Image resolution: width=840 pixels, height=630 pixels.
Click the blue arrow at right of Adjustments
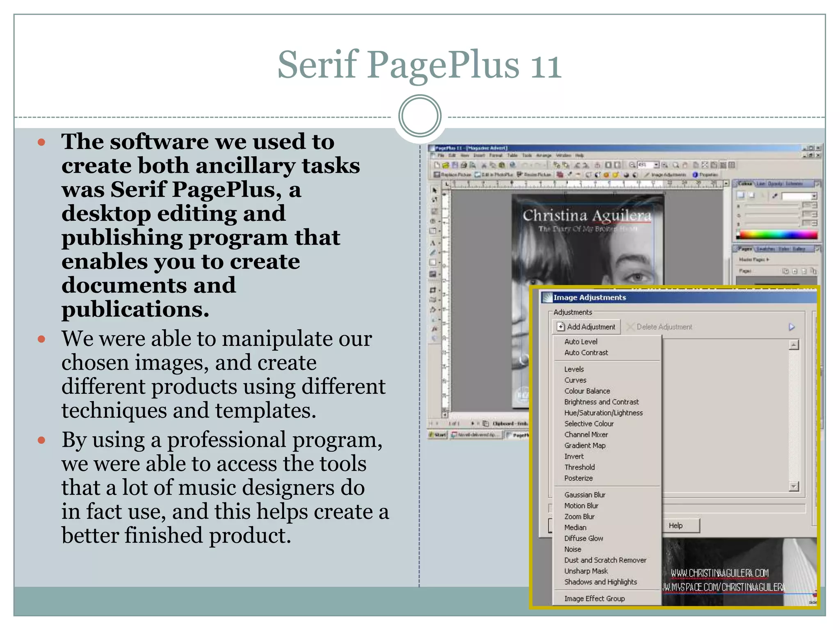pyautogui.click(x=792, y=327)
